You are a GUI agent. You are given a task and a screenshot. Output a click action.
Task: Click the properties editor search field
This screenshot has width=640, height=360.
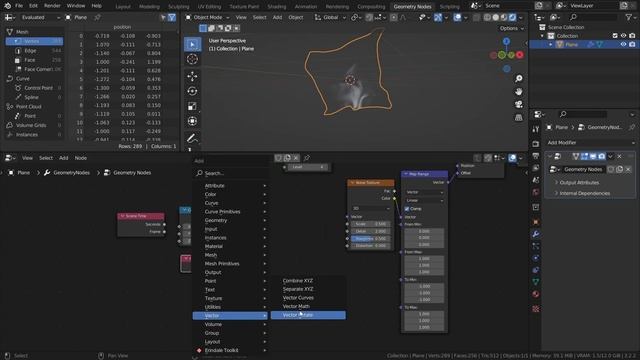[x=584, y=114]
